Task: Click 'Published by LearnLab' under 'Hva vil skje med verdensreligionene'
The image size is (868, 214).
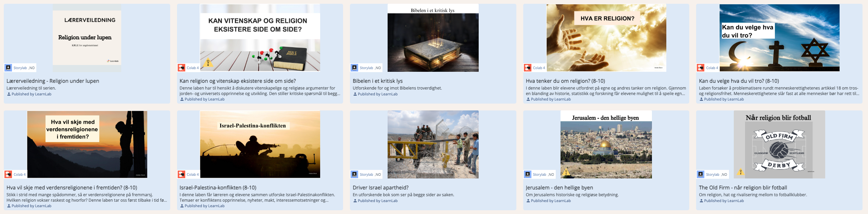Action: 31,206
